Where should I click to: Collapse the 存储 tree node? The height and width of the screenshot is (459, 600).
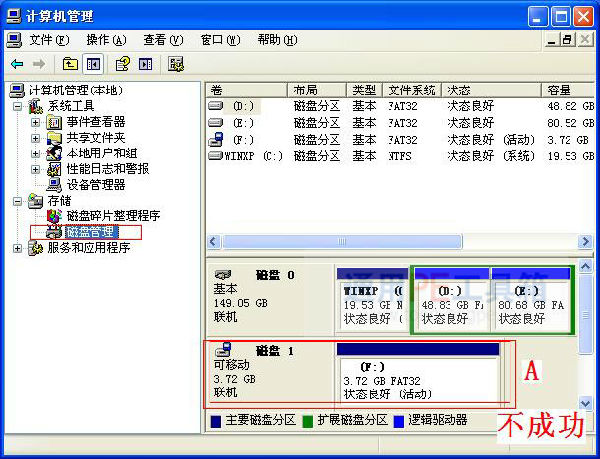[x=17, y=201]
